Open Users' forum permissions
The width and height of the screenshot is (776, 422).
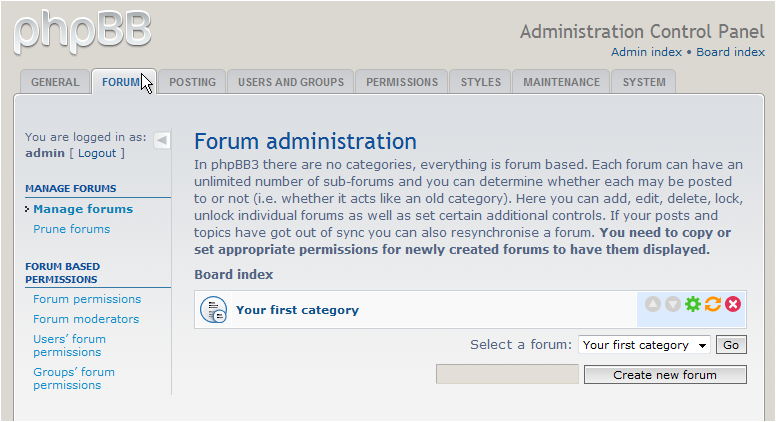[69, 345]
